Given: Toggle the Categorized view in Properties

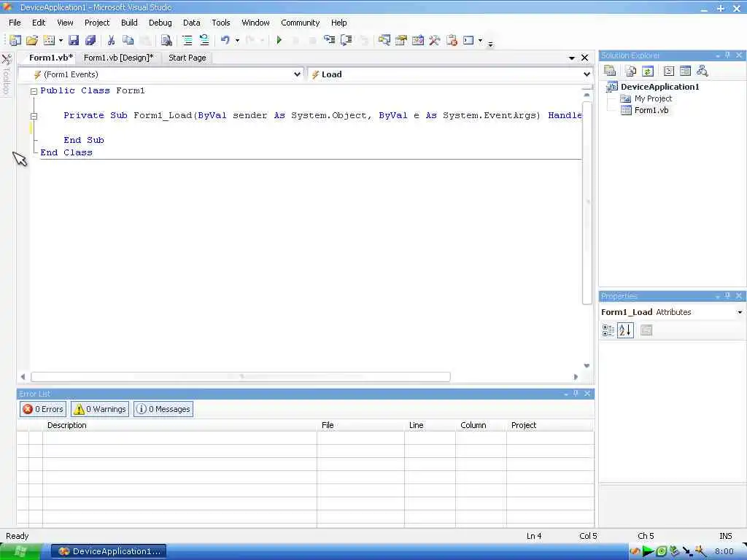Looking at the screenshot, I should click(x=608, y=330).
